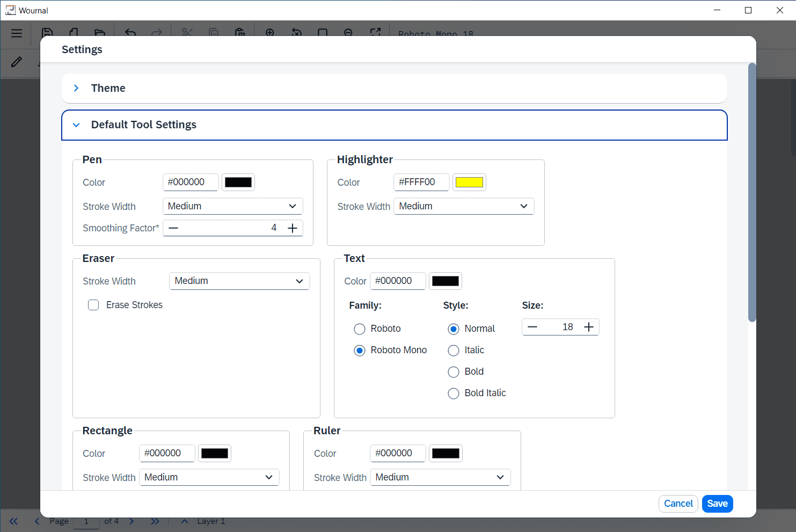This screenshot has width=796, height=532.
Task: Increase the Pen Smoothing Factor with plus
Action: [x=293, y=228]
